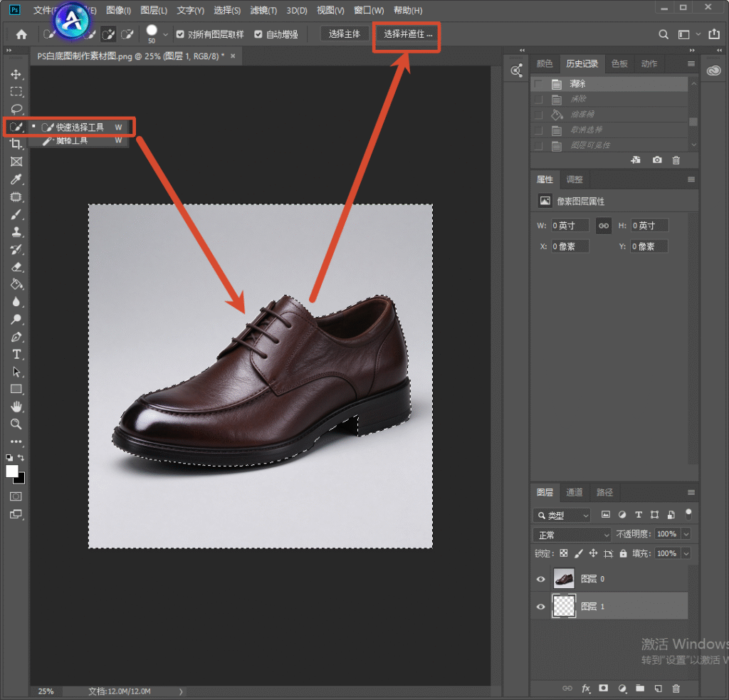Open the 图层(L) menu
The width and height of the screenshot is (729, 700).
point(154,10)
